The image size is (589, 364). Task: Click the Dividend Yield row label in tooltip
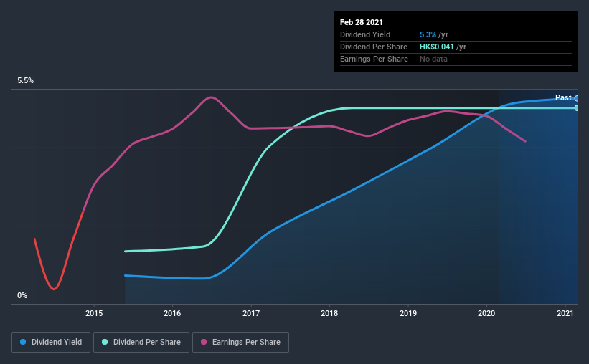point(365,34)
